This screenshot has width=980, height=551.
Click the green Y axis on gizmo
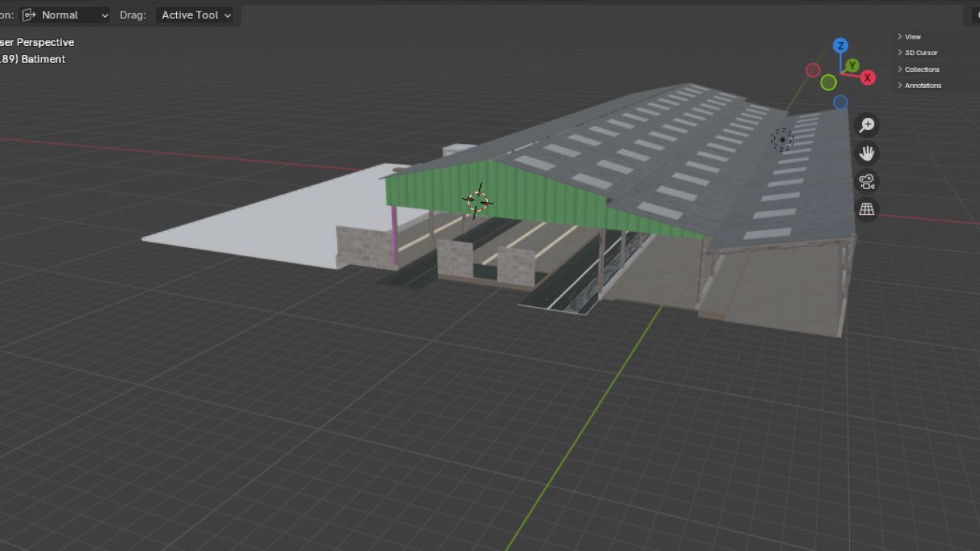(852, 66)
